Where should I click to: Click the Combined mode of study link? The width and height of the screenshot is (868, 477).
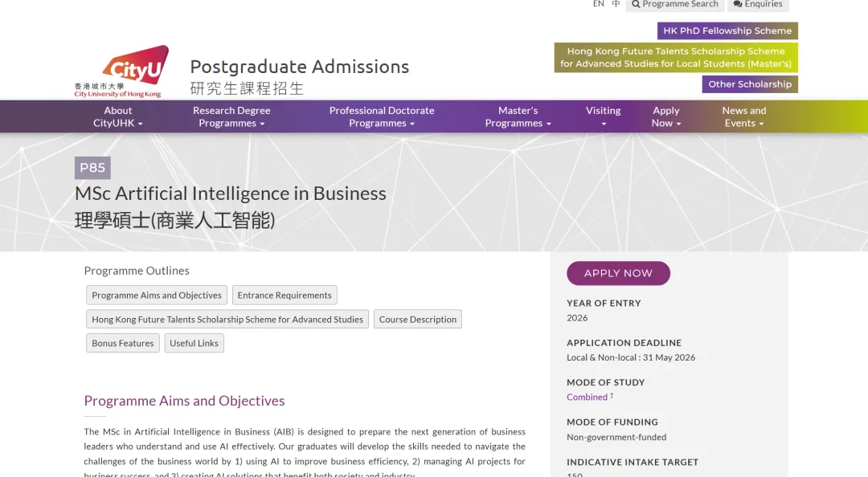click(x=587, y=397)
